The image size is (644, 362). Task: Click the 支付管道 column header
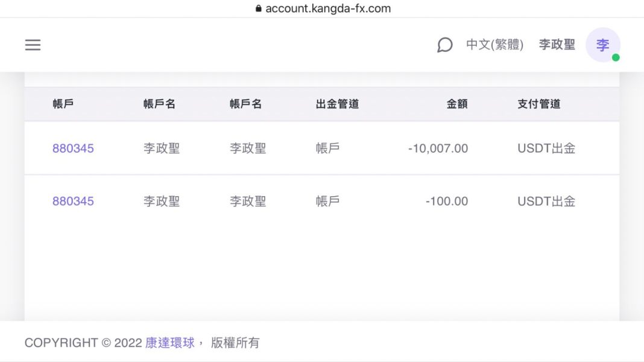(x=538, y=104)
